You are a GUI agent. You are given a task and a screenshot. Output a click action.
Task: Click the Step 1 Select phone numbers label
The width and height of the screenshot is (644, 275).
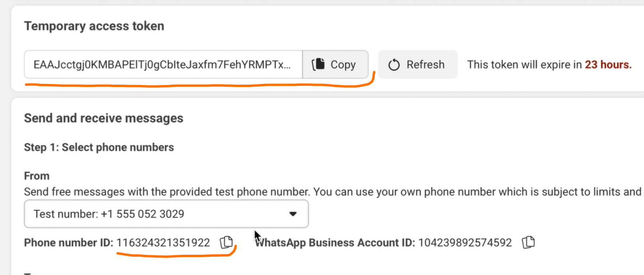[99, 147]
